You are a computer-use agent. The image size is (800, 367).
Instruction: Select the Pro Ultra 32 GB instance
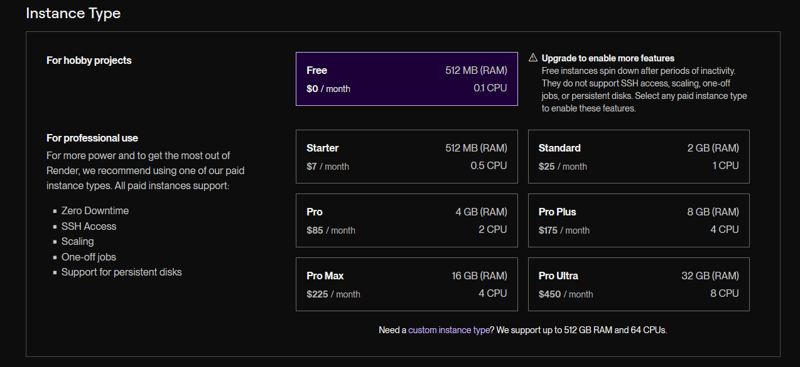pyautogui.click(x=639, y=284)
